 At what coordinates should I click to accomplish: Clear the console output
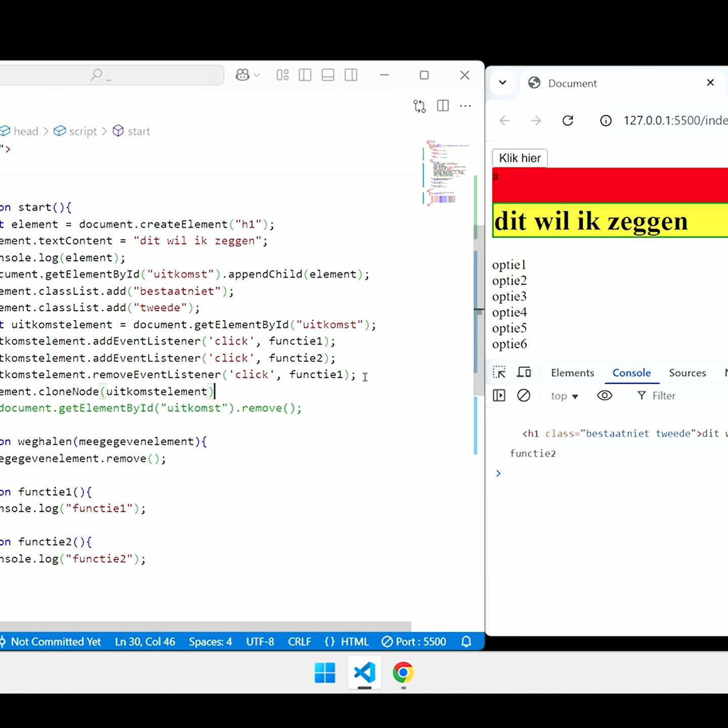[x=524, y=396]
